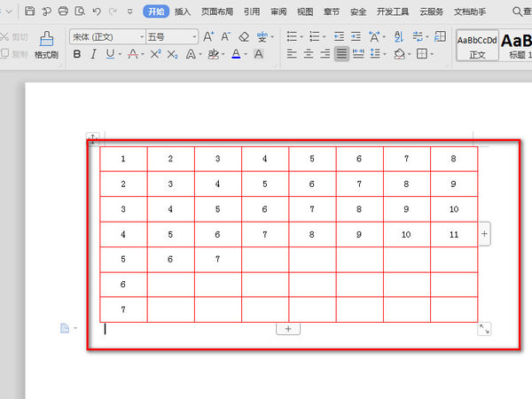The image size is (532, 399).
Task: Enable justified alignment button
Action: (341, 53)
